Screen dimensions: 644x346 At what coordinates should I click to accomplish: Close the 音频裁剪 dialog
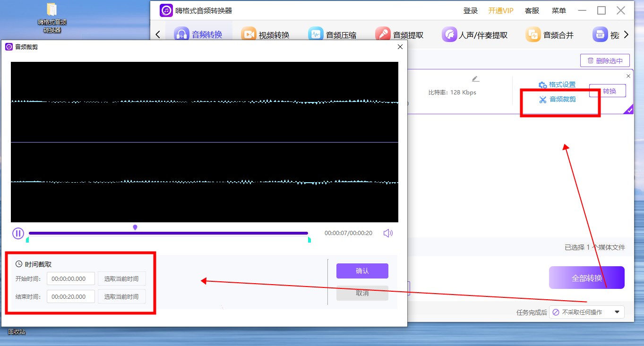(x=400, y=47)
